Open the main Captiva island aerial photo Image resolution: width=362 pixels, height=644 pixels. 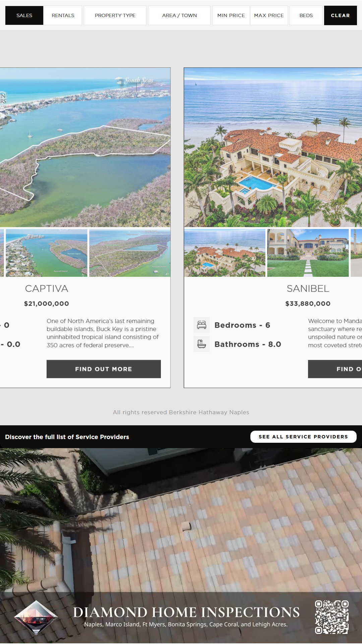click(85, 148)
